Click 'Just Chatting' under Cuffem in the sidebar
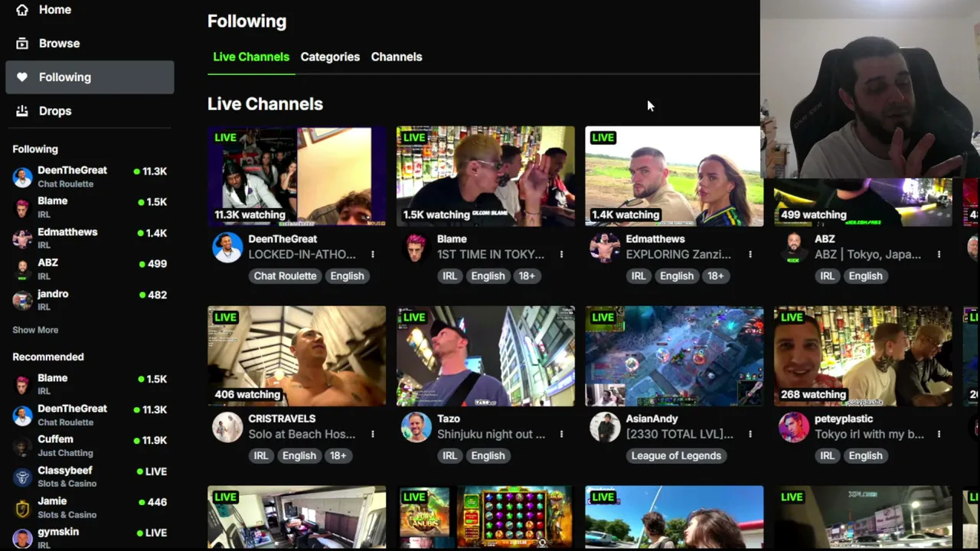 (x=65, y=453)
